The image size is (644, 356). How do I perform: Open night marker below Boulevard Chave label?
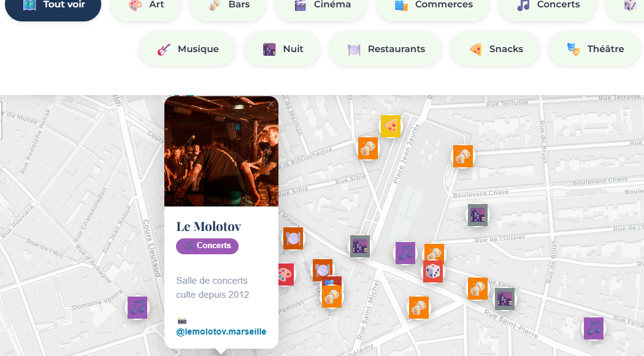click(478, 215)
